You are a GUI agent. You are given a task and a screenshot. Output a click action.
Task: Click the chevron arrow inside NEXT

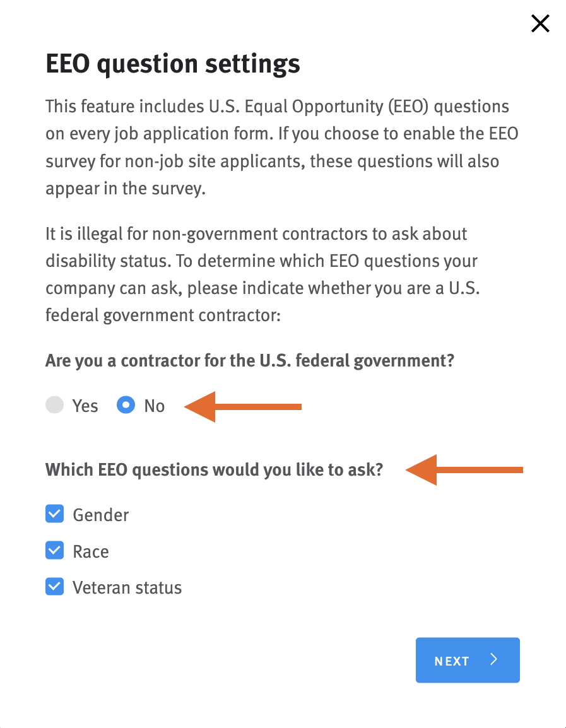click(494, 660)
